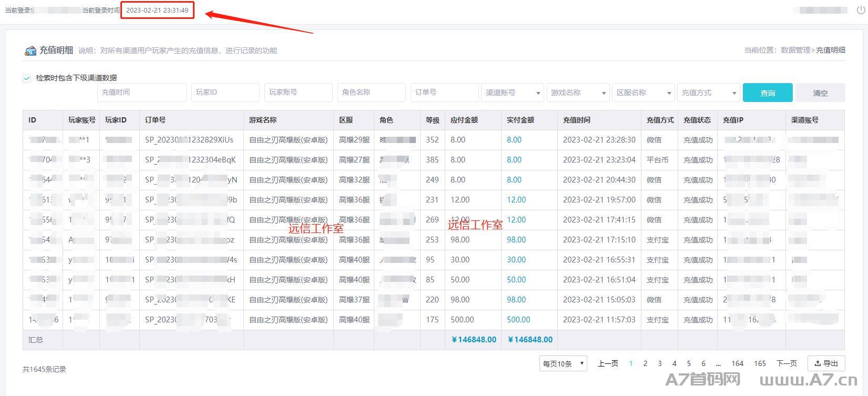Click 下一页 pagination link
Viewport: 868px width, 396px height.
(787, 363)
